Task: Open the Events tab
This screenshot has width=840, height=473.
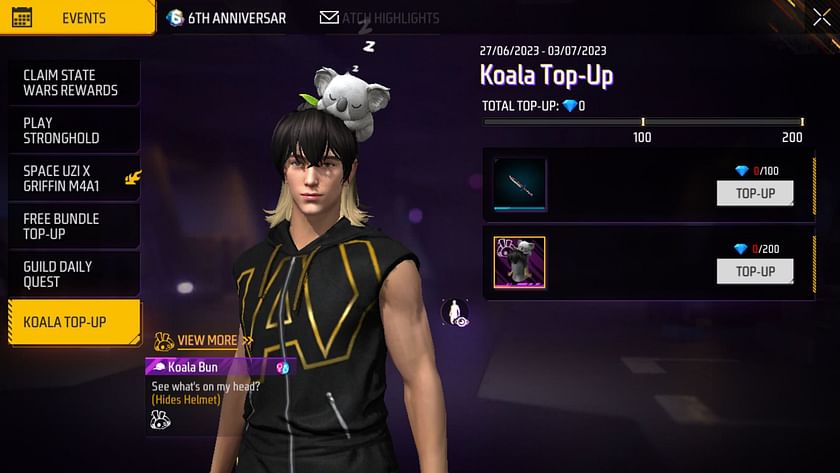Action: point(78,18)
